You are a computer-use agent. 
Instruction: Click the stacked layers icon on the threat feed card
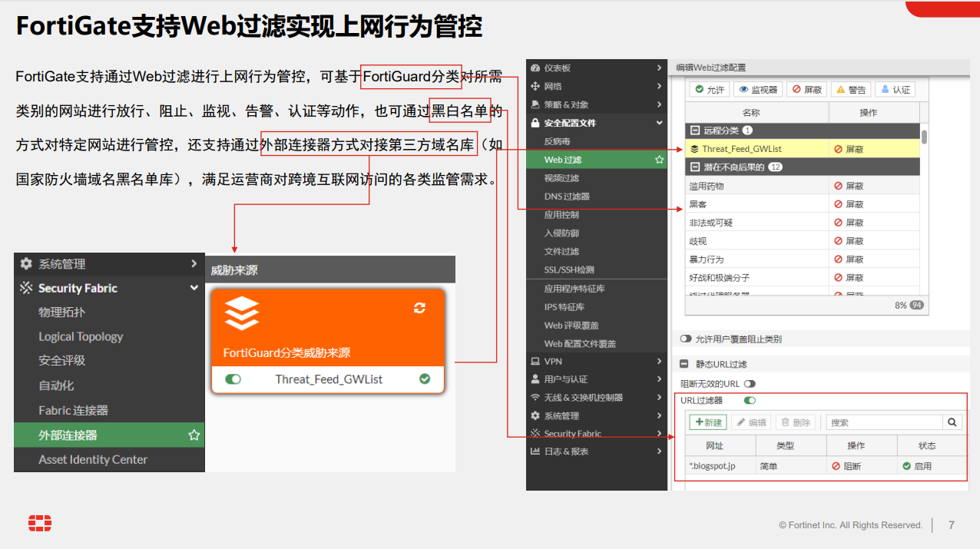242,313
